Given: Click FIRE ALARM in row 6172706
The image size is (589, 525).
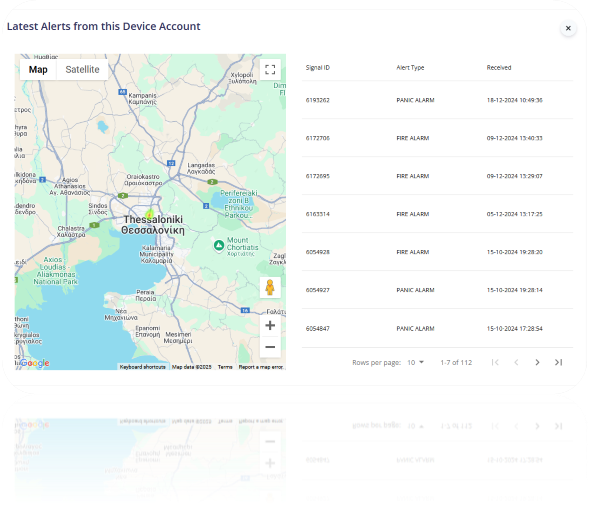Looking at the screenshot, I should pyautogui.click(x=412, y=138).
